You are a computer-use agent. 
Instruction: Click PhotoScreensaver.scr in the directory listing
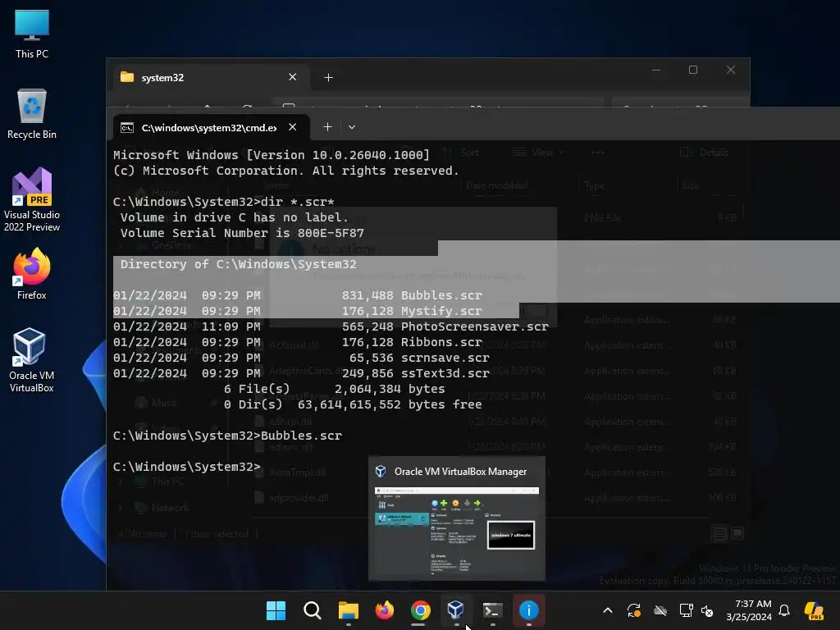(475, 326)
